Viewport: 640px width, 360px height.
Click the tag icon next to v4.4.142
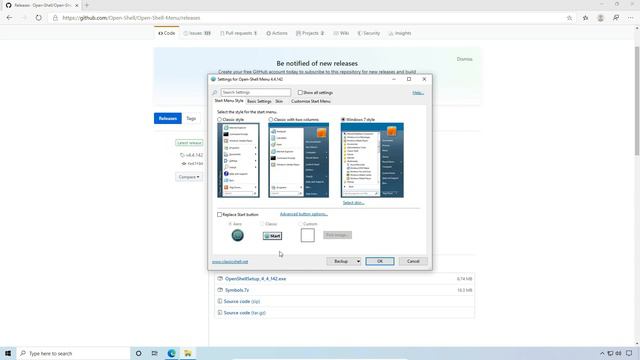(182, 155)
